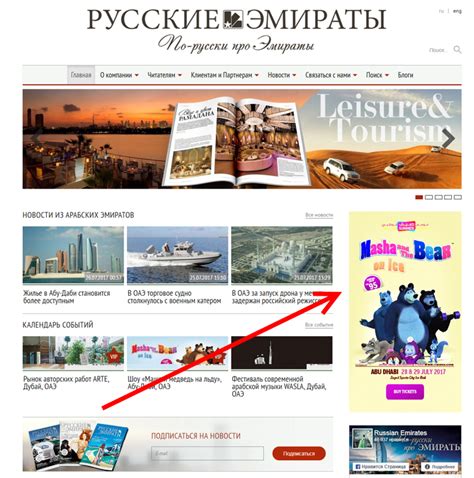Screen dimensions: 474x478
Task: Click the red "Подписаться" button
Action: tap(299, 453)
